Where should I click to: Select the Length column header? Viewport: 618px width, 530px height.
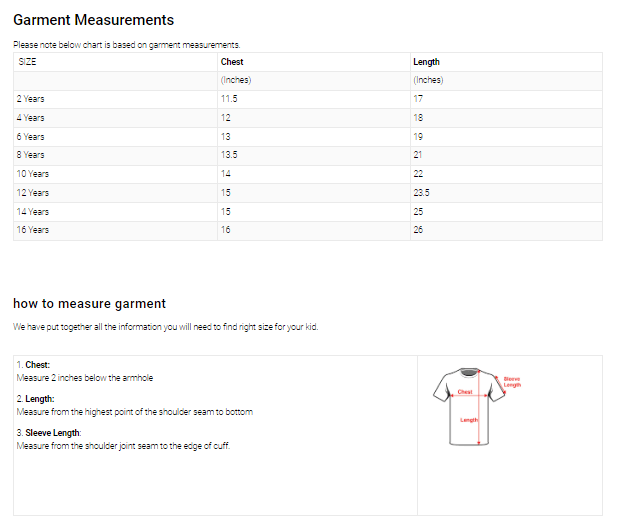[426, 62]
